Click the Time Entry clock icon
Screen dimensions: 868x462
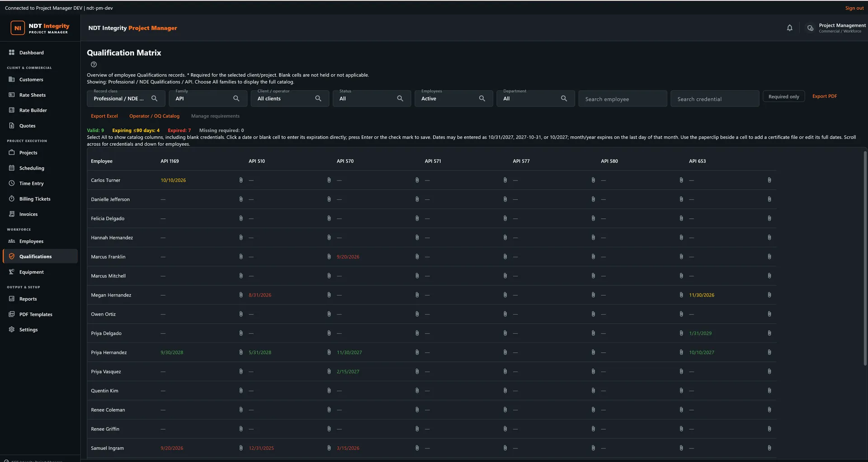pyautogui.click(x=12, y=183)
